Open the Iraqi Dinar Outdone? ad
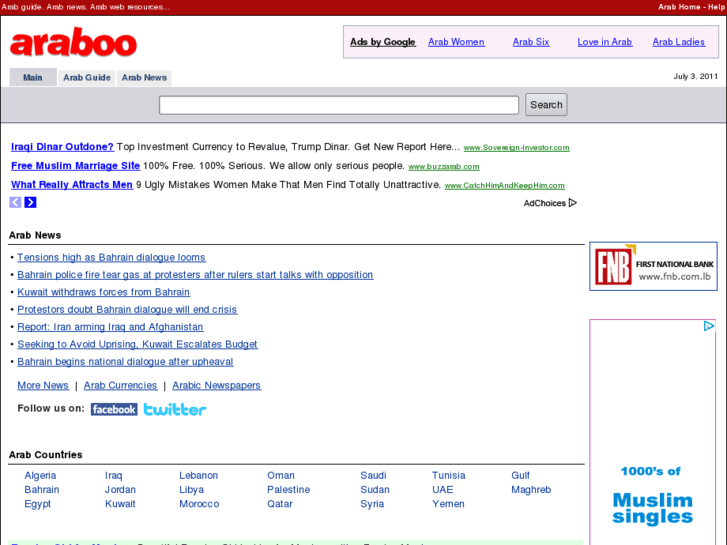 [62, 147]
